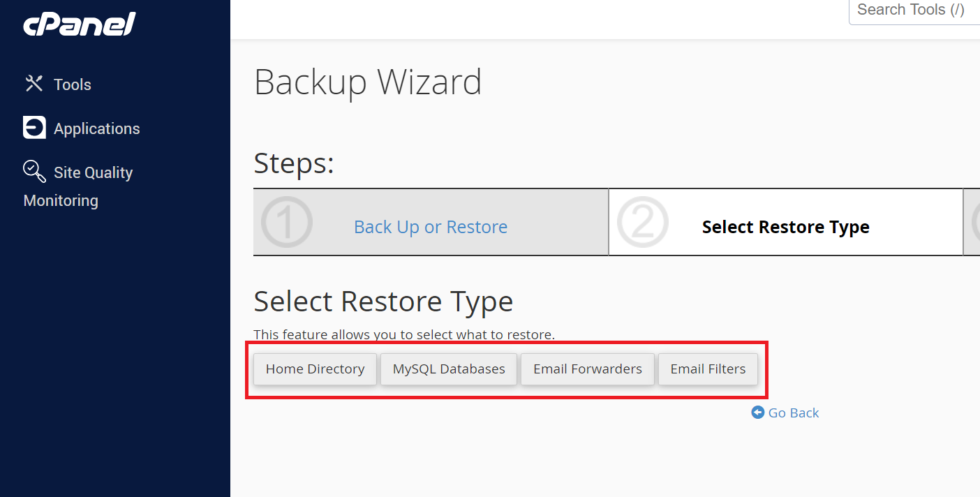
Task: Choose Home Directory restore type
Action: pos(315,369)
